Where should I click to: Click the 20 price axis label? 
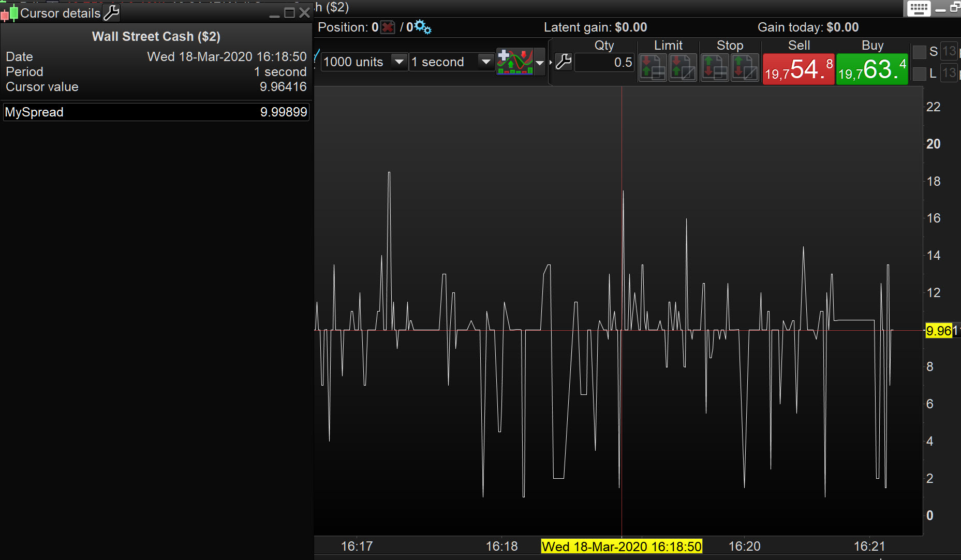click(x=934, y=144)
